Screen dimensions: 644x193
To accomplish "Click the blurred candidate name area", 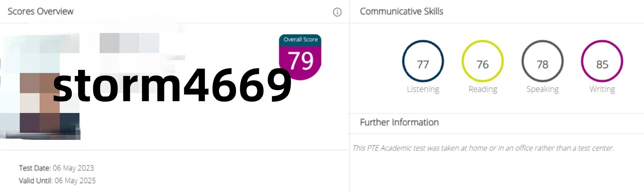I will (129, 43).
